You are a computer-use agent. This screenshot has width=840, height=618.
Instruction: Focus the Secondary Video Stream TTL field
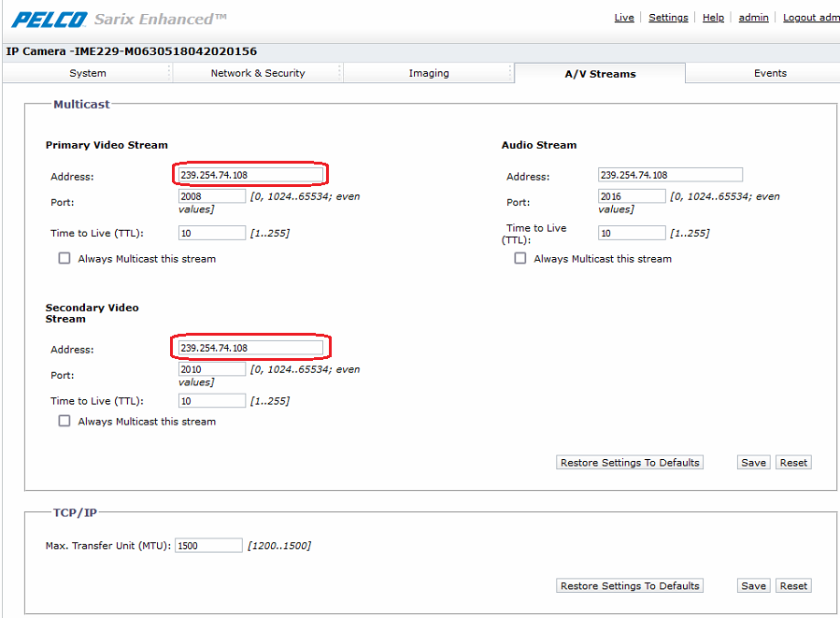pyautogui.click(x=212, y=401)
